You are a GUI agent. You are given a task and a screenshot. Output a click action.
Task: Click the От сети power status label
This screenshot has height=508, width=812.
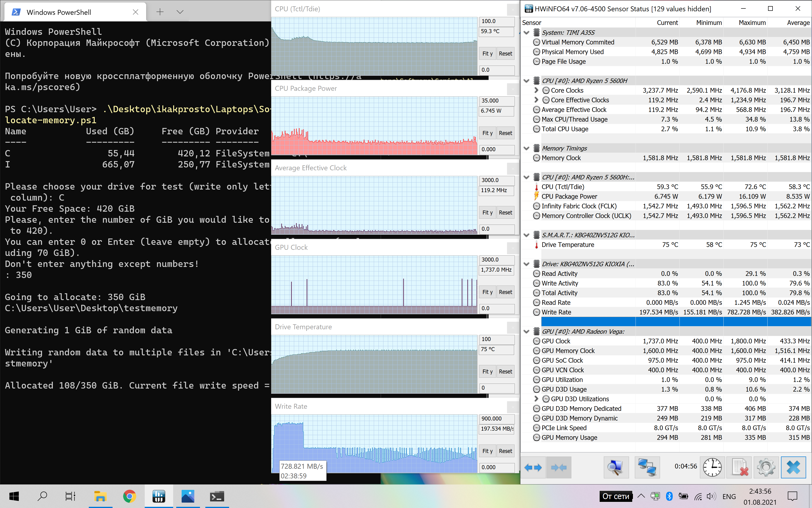coord(616,496)
